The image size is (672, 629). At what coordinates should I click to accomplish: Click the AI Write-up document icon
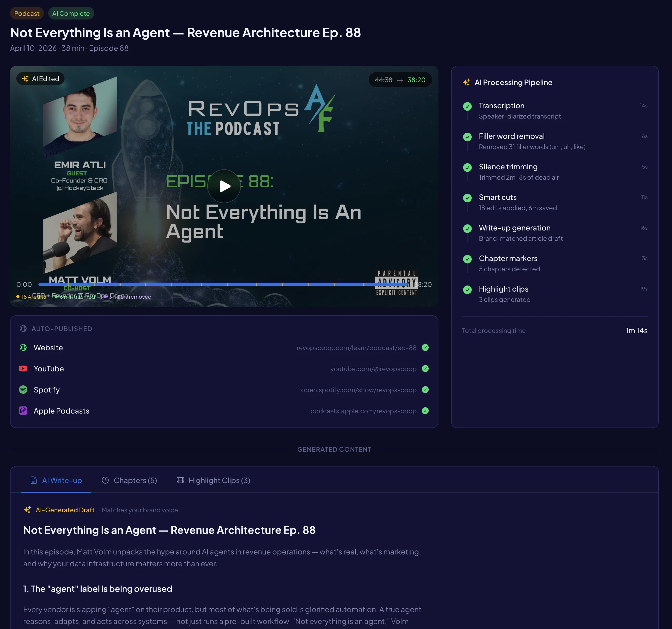(x=33, y=480)
